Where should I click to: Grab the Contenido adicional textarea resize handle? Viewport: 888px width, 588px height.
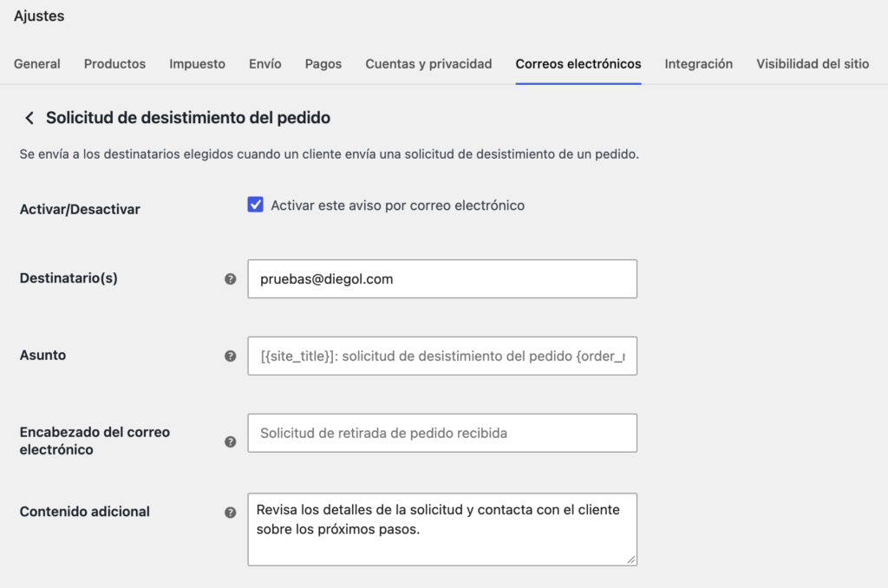[x=631, y=559]
